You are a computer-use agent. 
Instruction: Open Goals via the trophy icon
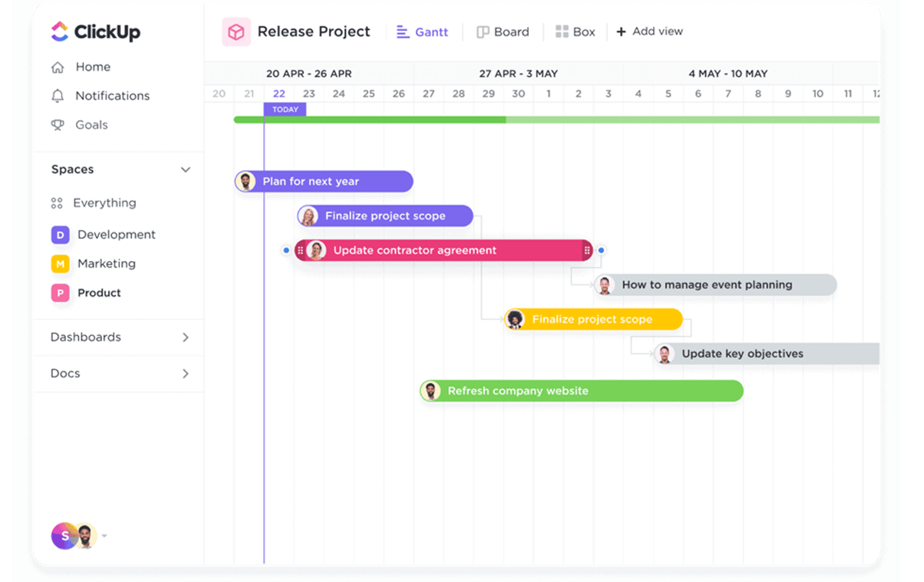(58, 125)
